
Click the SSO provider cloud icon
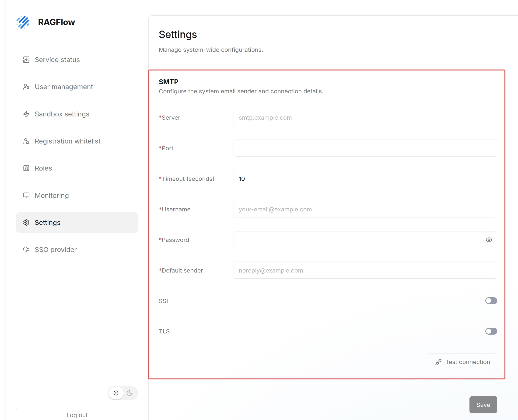click(26, 250)
